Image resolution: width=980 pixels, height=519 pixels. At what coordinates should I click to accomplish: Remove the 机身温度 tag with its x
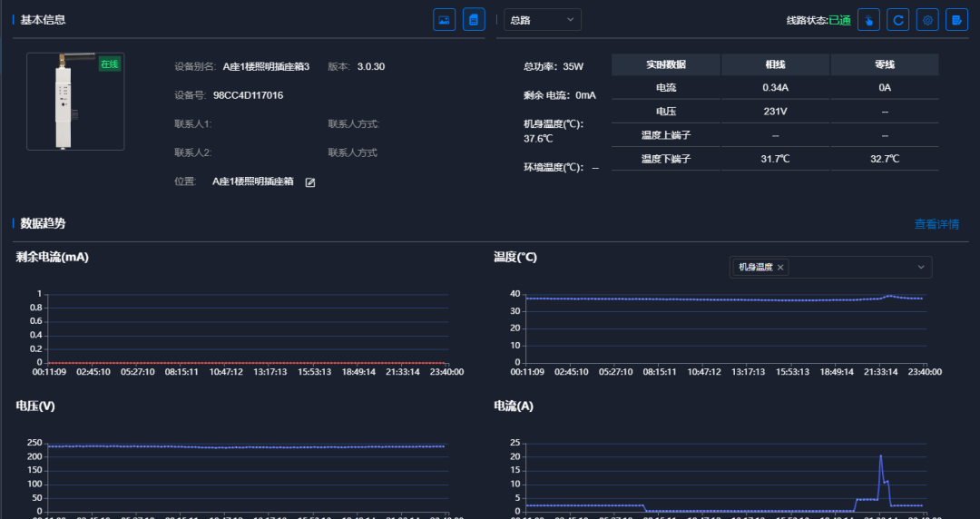point(781,268)
